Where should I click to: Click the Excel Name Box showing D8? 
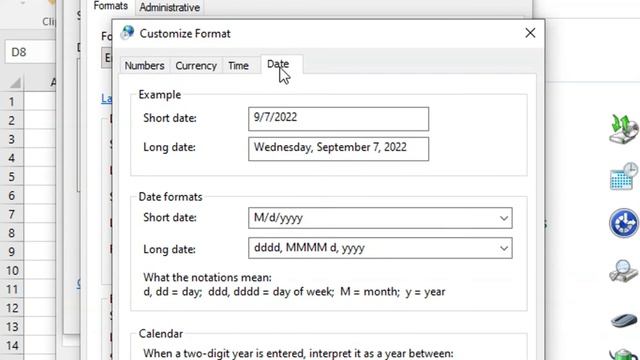[x=30, y=52]
